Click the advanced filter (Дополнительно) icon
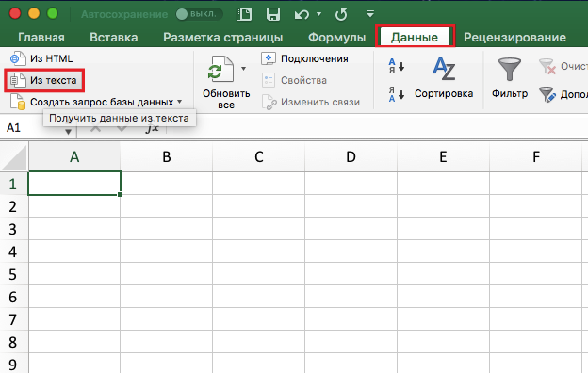This screenshot has width=588, height=373. point(547,94)
